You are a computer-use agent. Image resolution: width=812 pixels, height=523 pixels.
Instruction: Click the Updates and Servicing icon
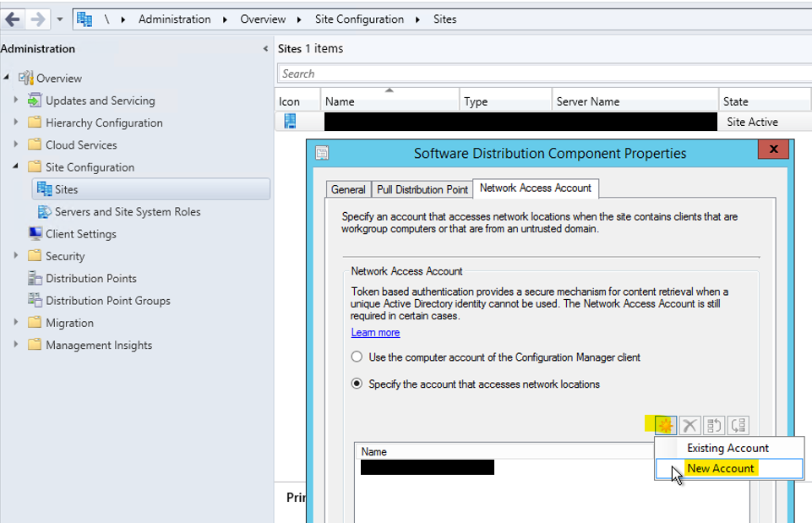coord(35,100)
